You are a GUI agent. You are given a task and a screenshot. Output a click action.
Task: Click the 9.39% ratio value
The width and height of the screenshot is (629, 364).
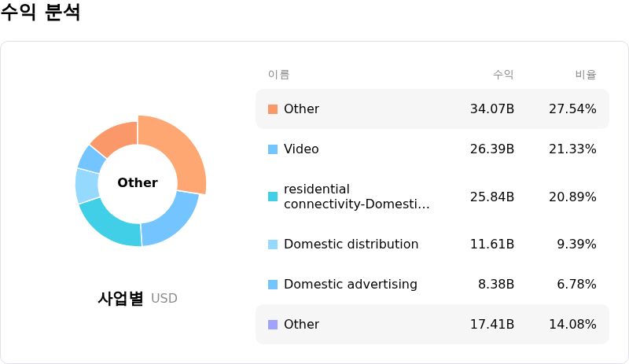click(576, 244)
